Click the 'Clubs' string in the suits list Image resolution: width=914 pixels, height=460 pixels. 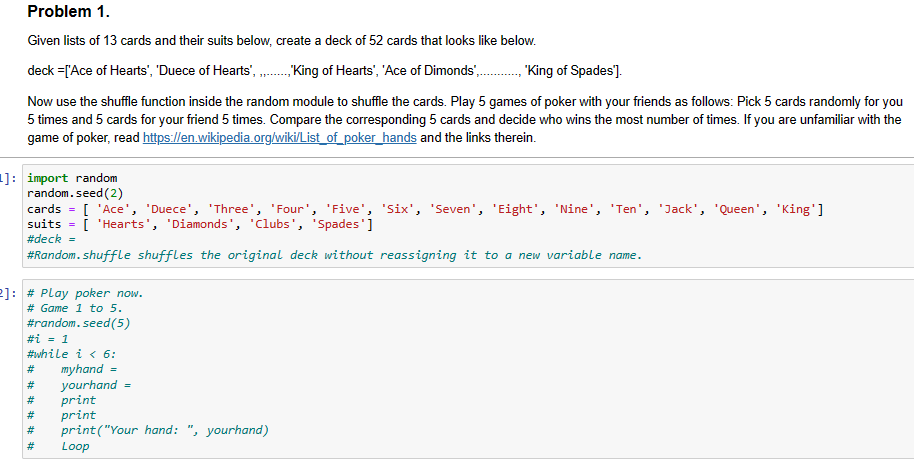(273, 224)
